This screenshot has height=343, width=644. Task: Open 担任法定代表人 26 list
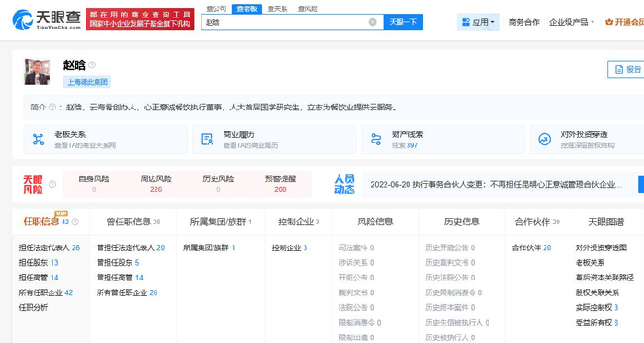tap(50, 247)
